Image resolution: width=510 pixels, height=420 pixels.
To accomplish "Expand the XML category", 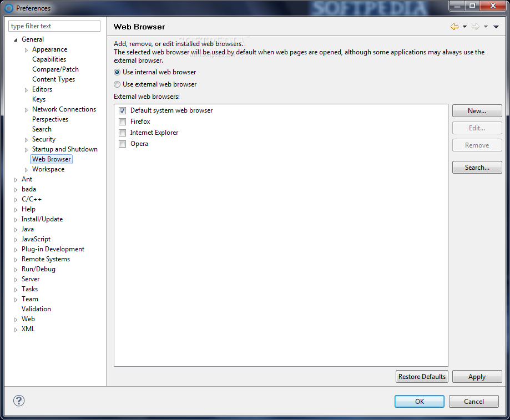I will click(x=16, y=330).
